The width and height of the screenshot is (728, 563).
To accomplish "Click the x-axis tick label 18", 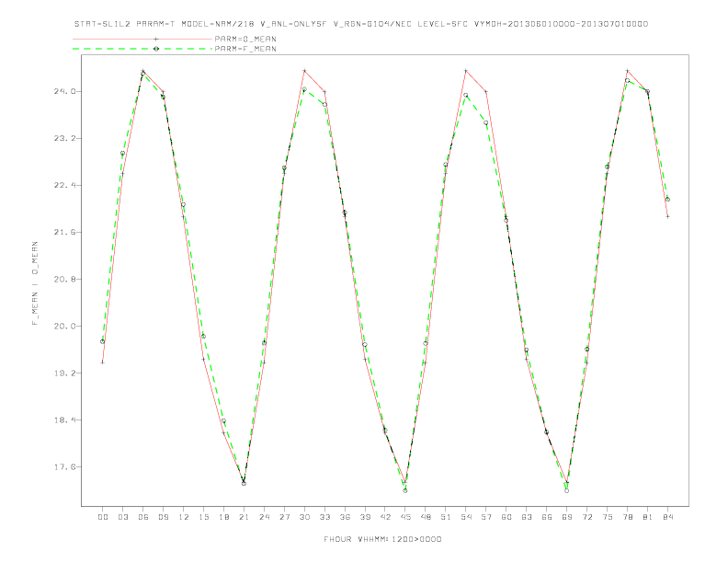I will point(223,517).
